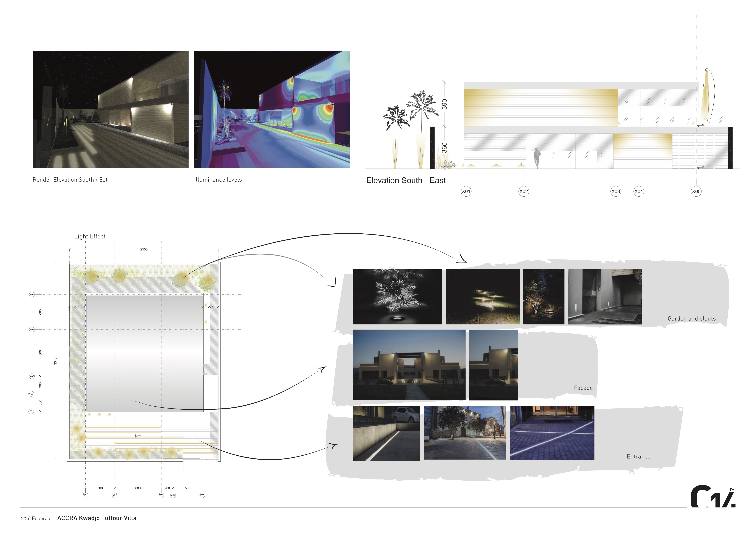Screen dimensions: 756x534
Task: Select the black-and-white uplit plant photo
Action: 397,297
